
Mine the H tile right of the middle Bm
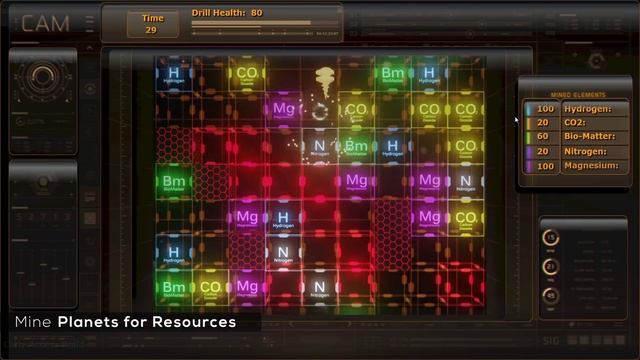(x=393, y=146)
